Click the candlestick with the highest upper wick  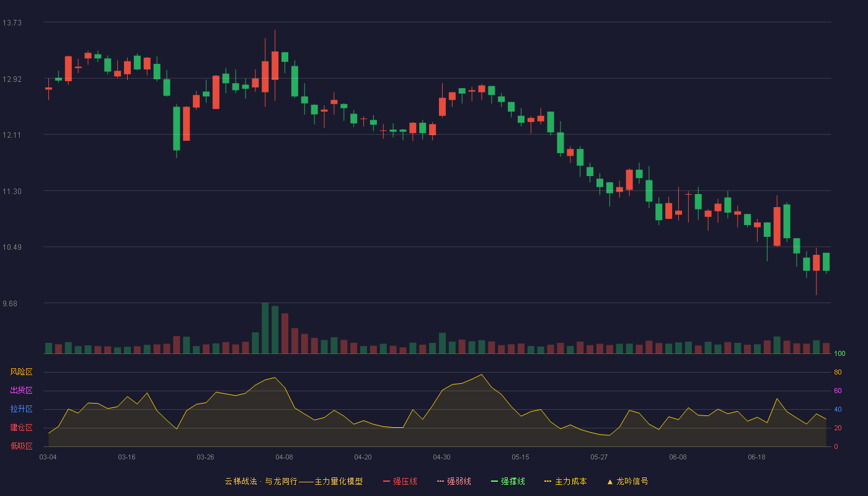tap(275, 65)
